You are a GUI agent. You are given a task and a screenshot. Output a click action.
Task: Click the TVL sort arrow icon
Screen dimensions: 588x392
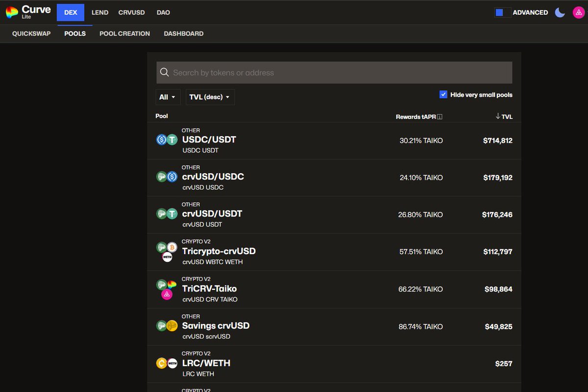[498, 116]
